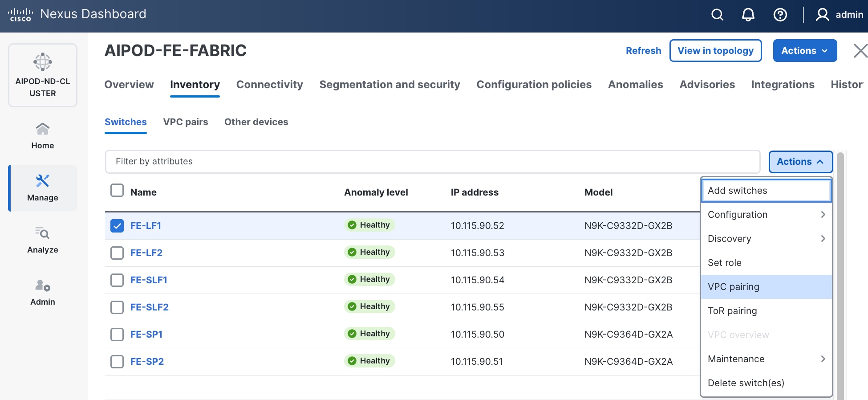
Task: Go to Home in the sidebar
Action: coord(43,136)
